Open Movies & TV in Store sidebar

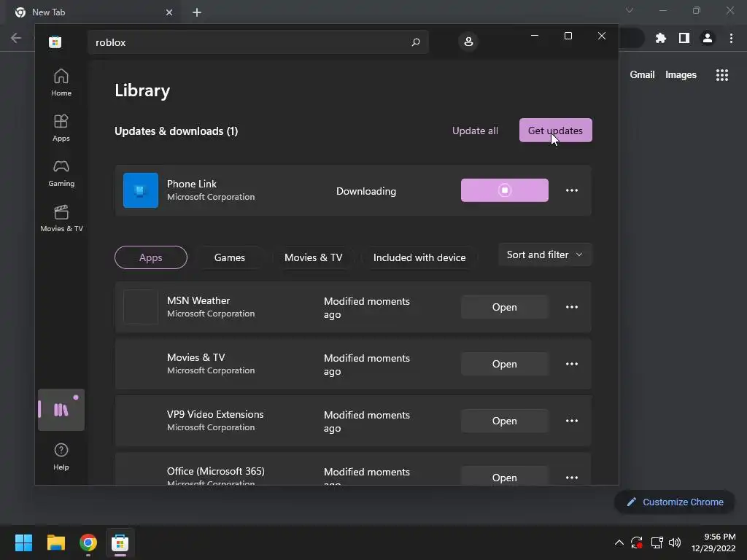[x=61, y=218]
